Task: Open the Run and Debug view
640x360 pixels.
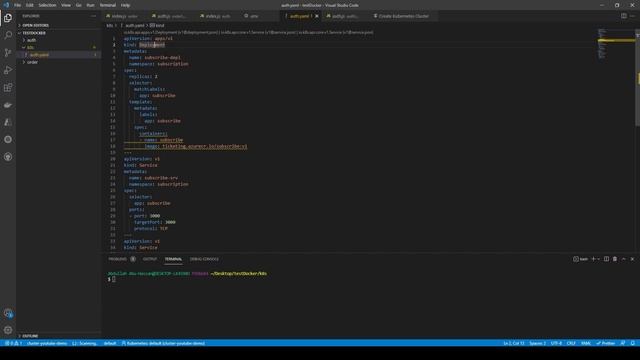Action: point(8,70)
